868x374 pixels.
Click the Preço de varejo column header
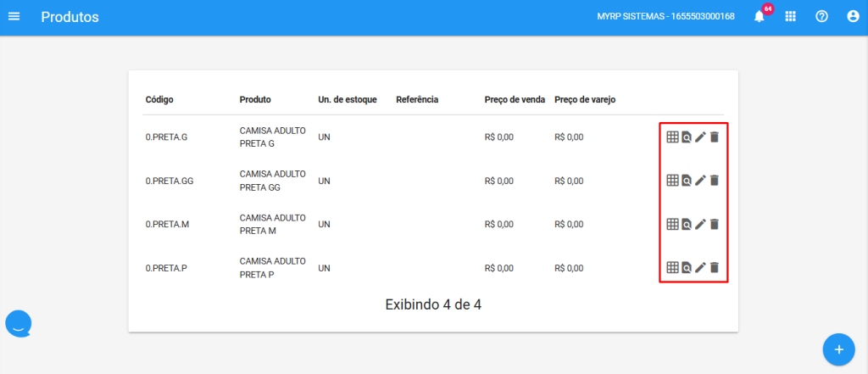pos(585,100)
